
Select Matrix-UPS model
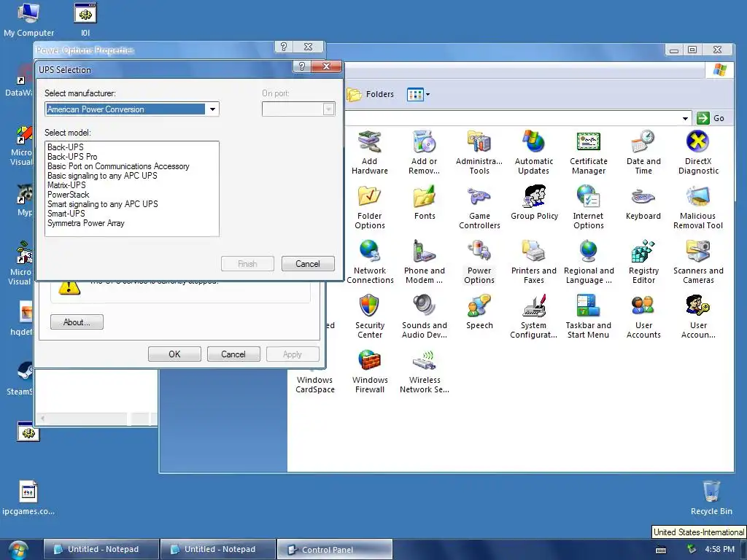click(x=66, y=185)
